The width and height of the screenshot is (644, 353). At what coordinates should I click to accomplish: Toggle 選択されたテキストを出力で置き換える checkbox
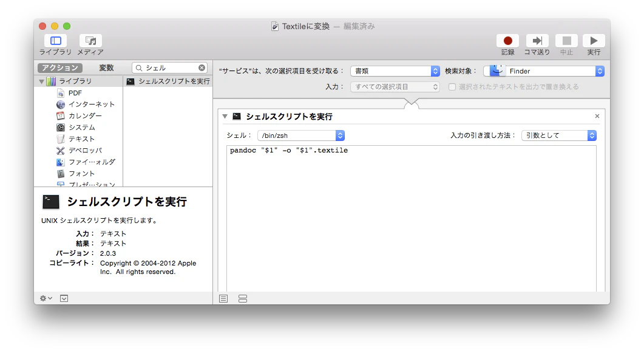452,87
